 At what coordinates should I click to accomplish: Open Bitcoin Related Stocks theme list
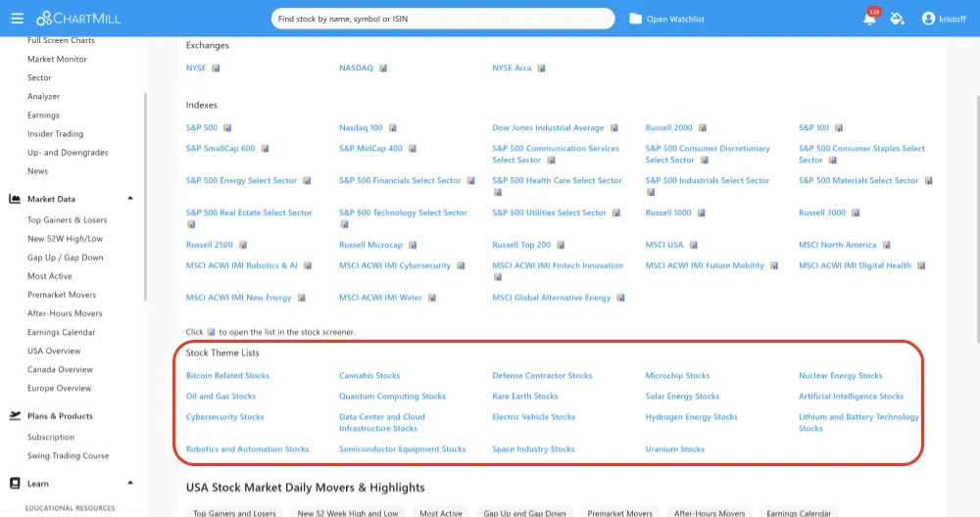227,376
